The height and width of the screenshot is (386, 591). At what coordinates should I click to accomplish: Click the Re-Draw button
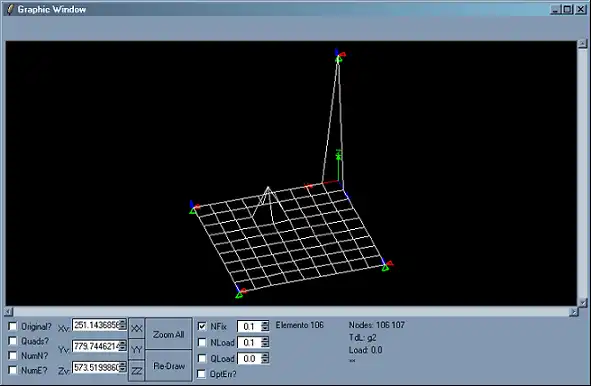tap(168, 366)
